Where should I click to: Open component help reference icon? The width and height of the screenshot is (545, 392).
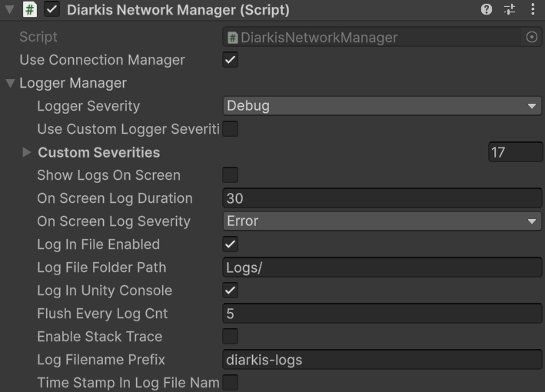(x=487, y=10)
